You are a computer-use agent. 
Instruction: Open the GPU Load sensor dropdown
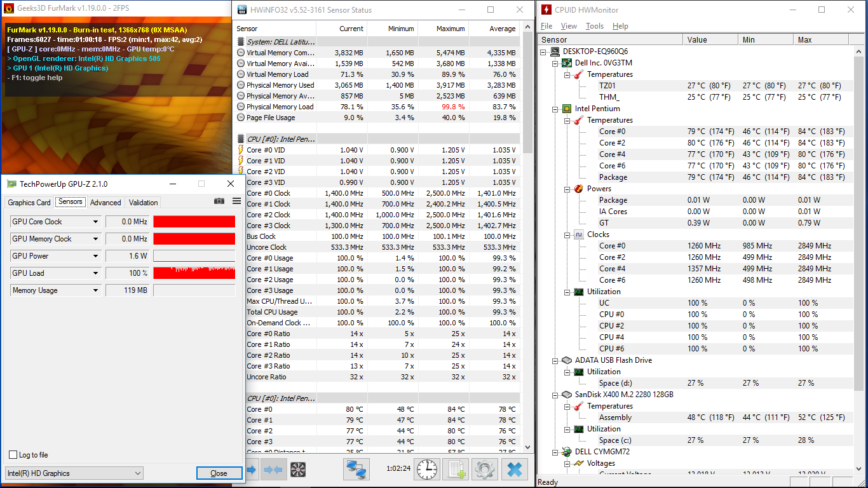tap(96, 273)
